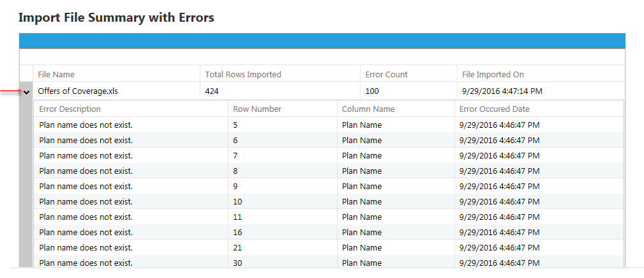
Task: Select row number 6 cell
Action: [283, 140]
